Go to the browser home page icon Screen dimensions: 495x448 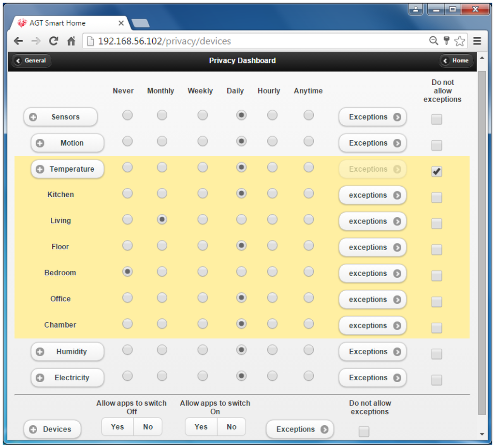pos(72,41)
